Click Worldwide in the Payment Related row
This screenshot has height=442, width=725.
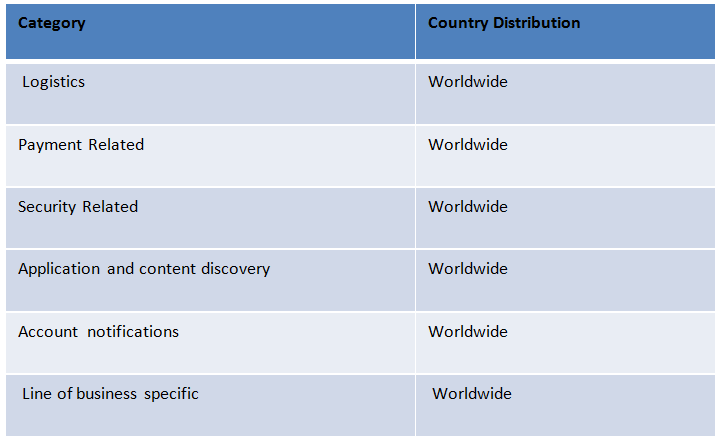point(468,145)
